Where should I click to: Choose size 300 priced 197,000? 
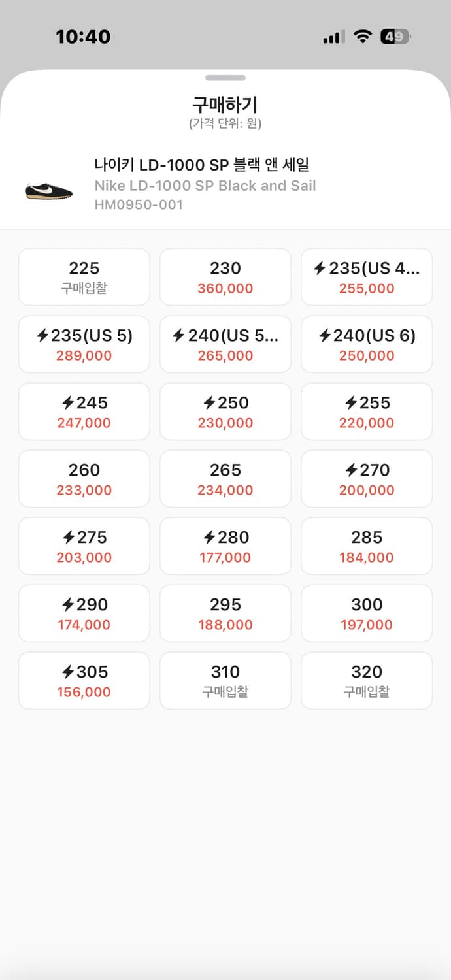click(367, 613)
